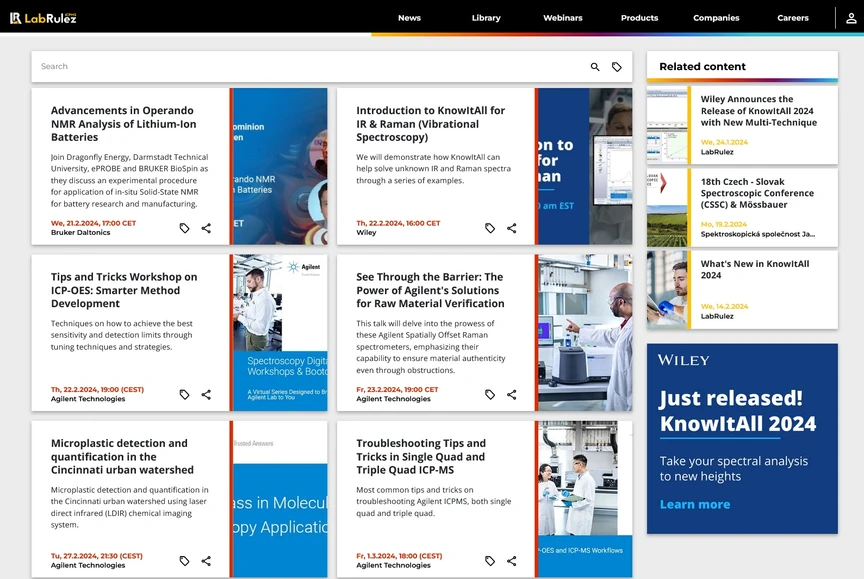Viewport: 864px width, 579px height.
Task: Open Advancements in Operando NMR Analysis title
Action: coord(123,124)
